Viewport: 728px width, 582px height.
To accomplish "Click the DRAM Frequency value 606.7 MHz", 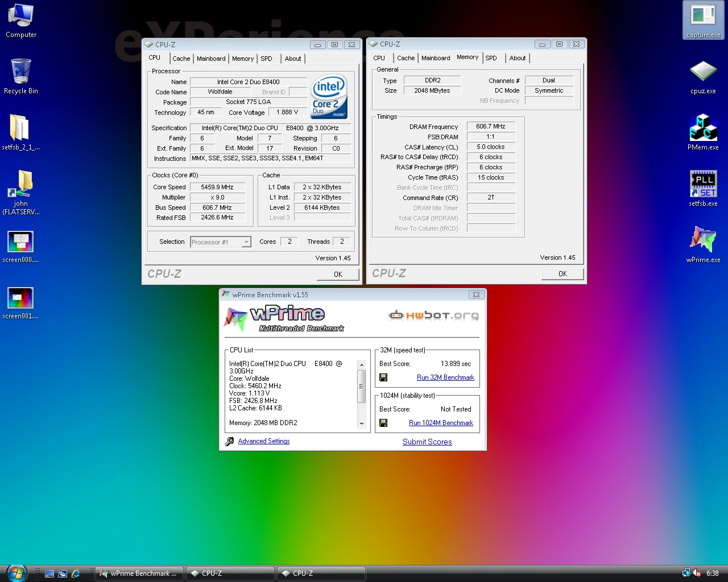I will 491,126.
